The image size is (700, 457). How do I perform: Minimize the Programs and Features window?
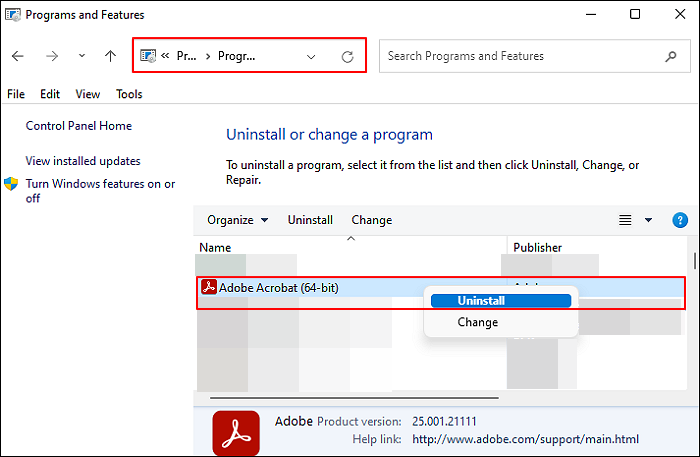pyautogui.click(x=591, y=14)
